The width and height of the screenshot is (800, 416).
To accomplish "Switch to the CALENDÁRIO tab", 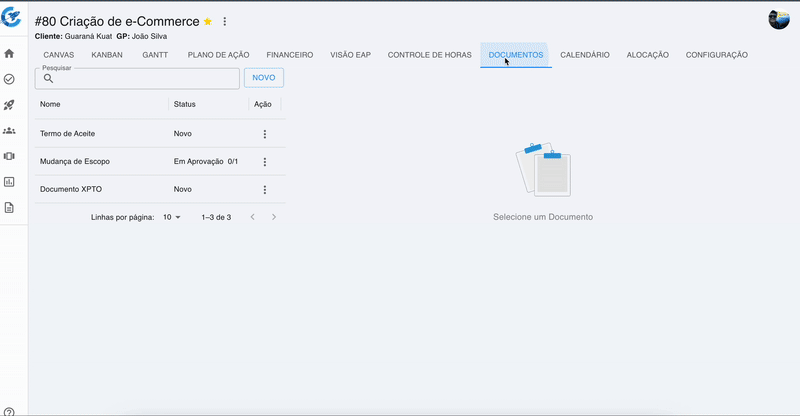I will click(585, 55).
